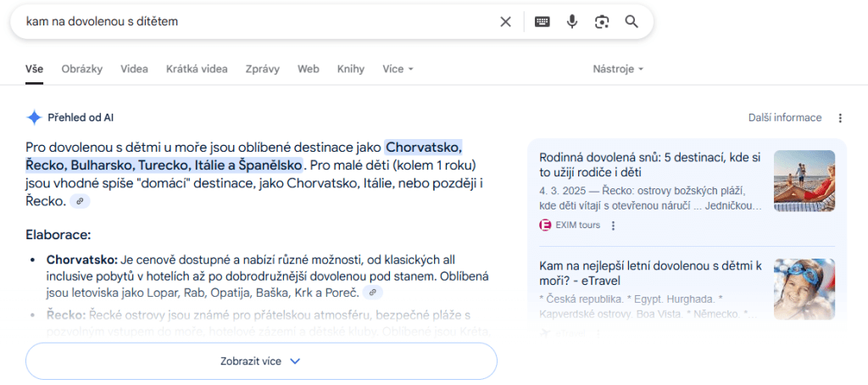Open Kam na nejlepší letní dovolenou link
The width and height of the screenshot is (868, 385).
[x=650, y=273]
